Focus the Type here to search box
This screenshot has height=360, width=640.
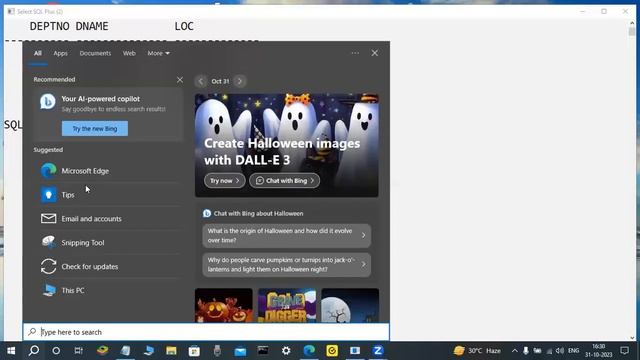[x=206, y=332]
